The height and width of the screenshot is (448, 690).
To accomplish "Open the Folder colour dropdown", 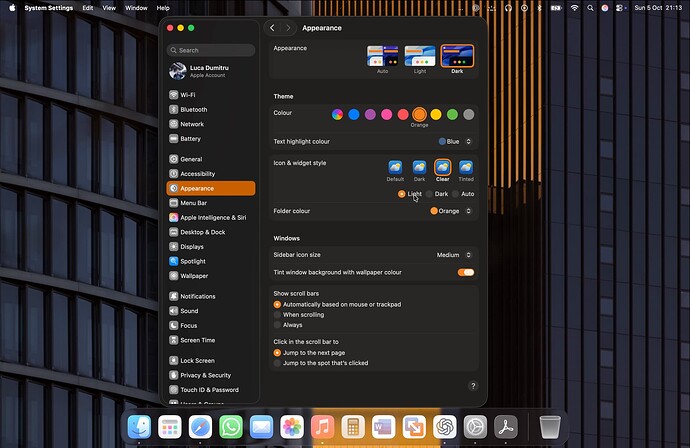I will pyautogui.click(x=451, y=211).
